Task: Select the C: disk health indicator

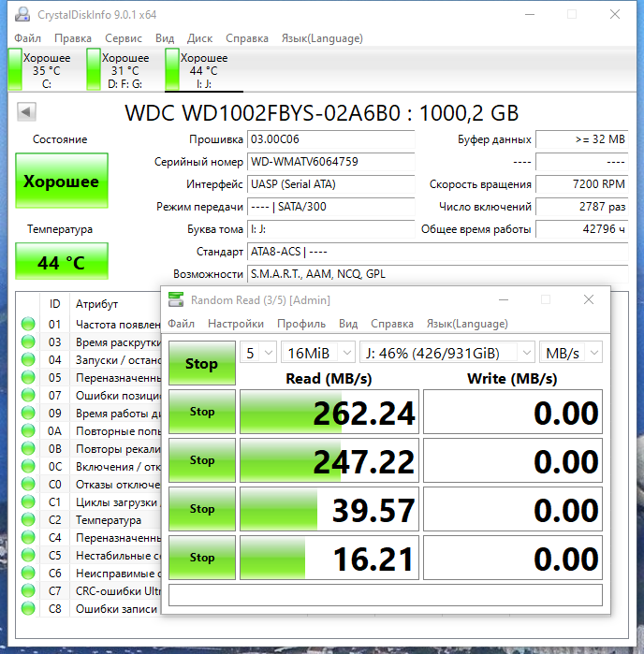Action: click(40, 69)
